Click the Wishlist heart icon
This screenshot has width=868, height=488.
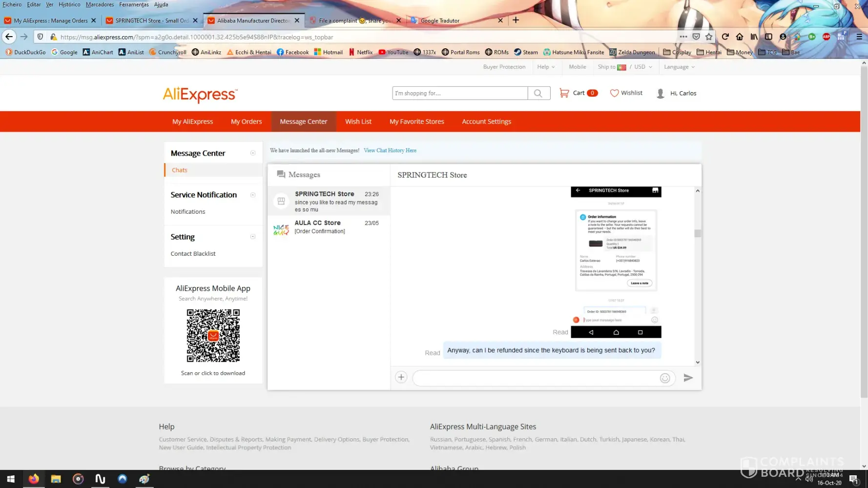click(x=614, y=93)
